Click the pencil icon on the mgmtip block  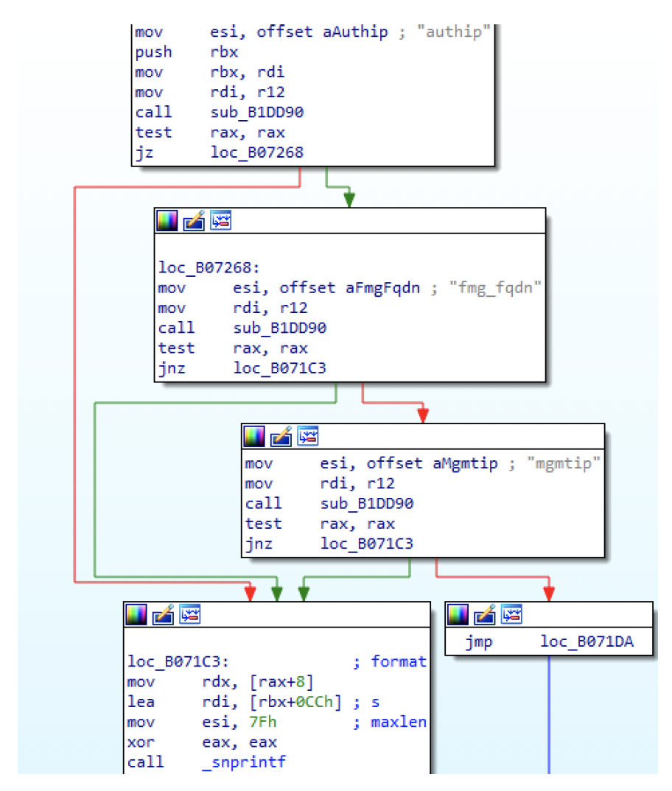(x=281, y=437)
